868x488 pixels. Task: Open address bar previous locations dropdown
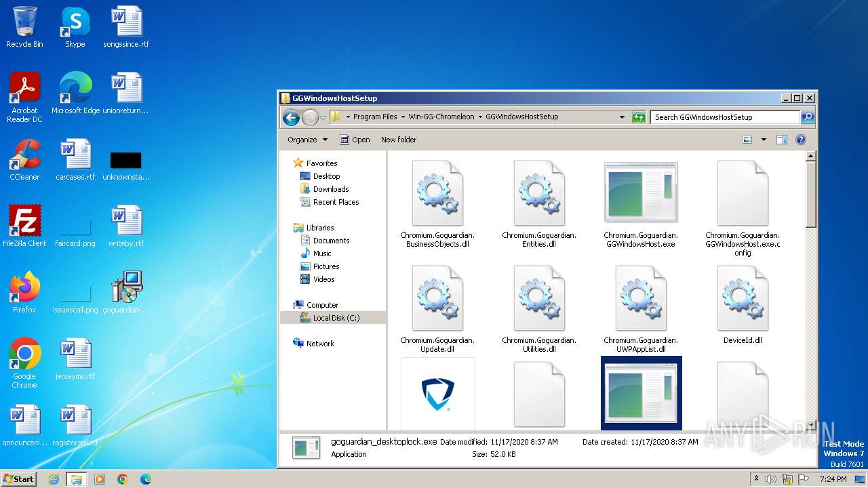click(622, 117)
